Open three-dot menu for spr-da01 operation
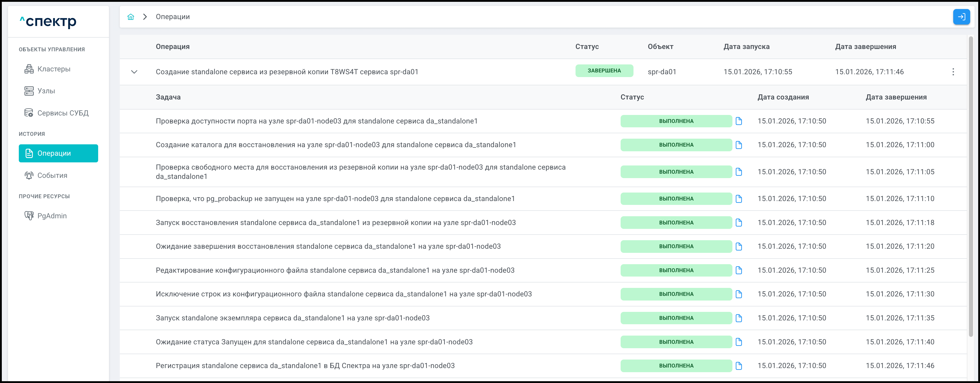 [953, 72]
